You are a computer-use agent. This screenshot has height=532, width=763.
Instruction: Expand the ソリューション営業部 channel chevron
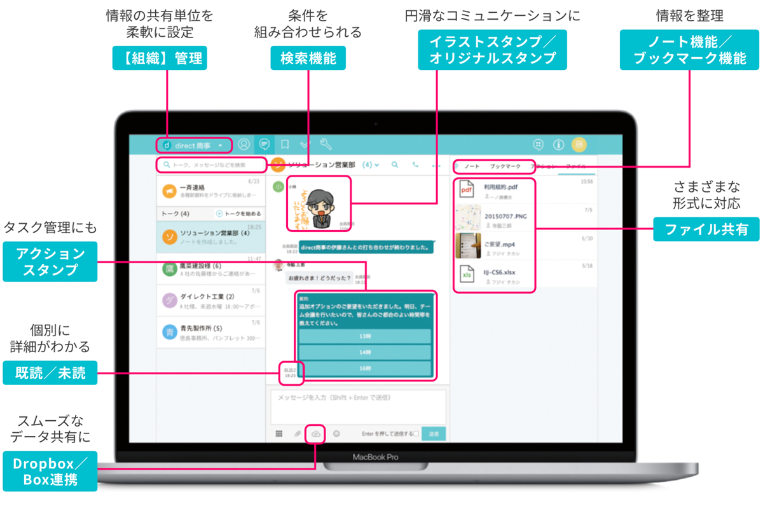[x=377, y=165]
